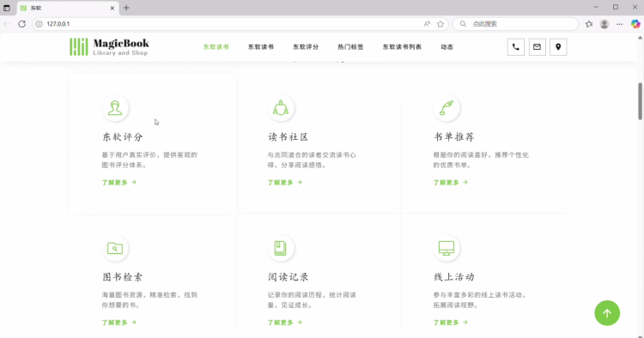View site information icon in address bar
Viewport: 644px width, 338px height.
point(39,24)
